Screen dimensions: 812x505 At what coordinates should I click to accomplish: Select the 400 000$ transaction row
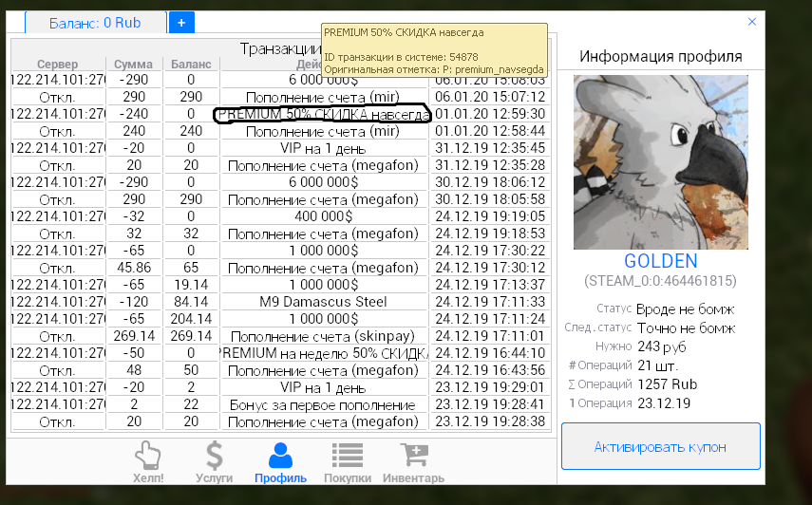[x=323, y=216]
